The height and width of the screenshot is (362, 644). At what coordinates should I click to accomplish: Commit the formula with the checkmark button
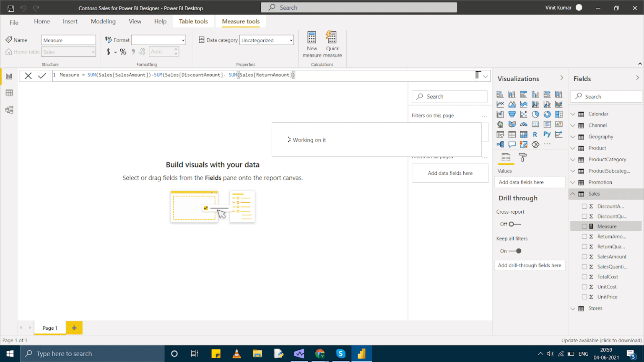42,76
